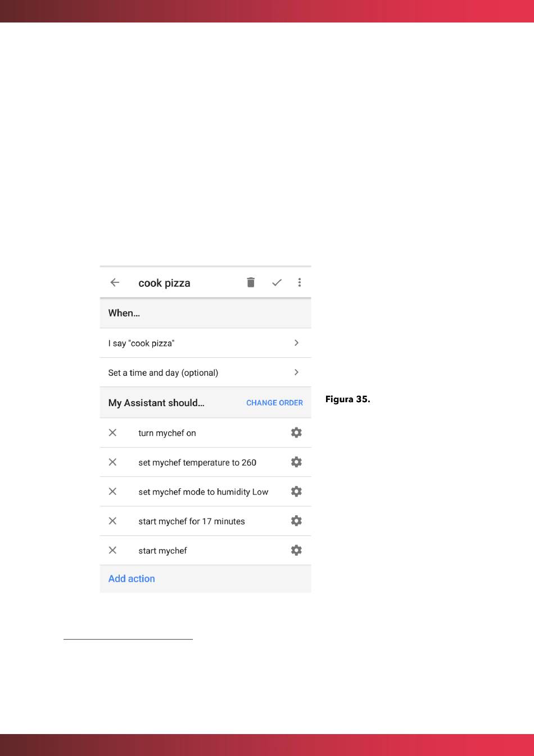Expand Set a time and day chevron
The width and height of the screenshot is (534, 756).
coord(297,372)
